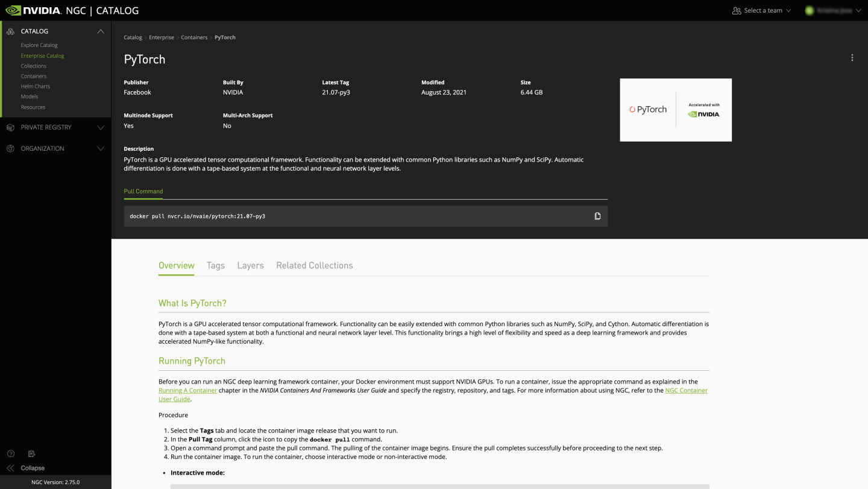This screenshot has height=489, width=868.
Task: Copy the docker pull command
Action: (597, 215)
